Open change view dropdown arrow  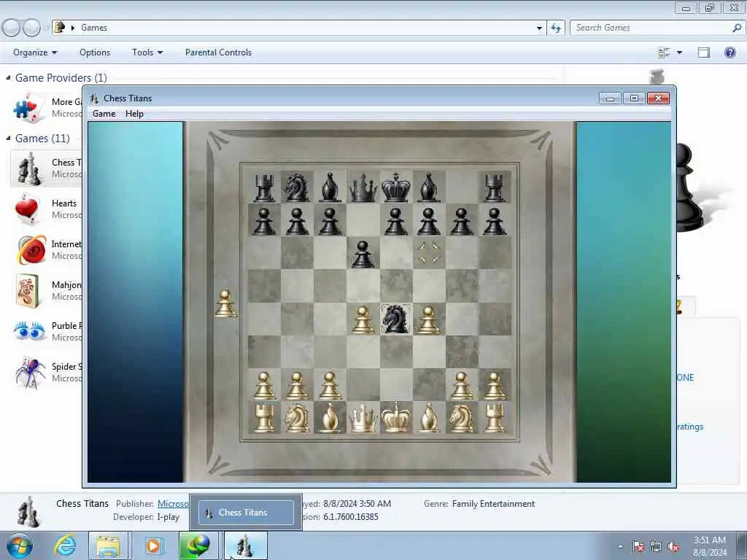tap(680, 52)
